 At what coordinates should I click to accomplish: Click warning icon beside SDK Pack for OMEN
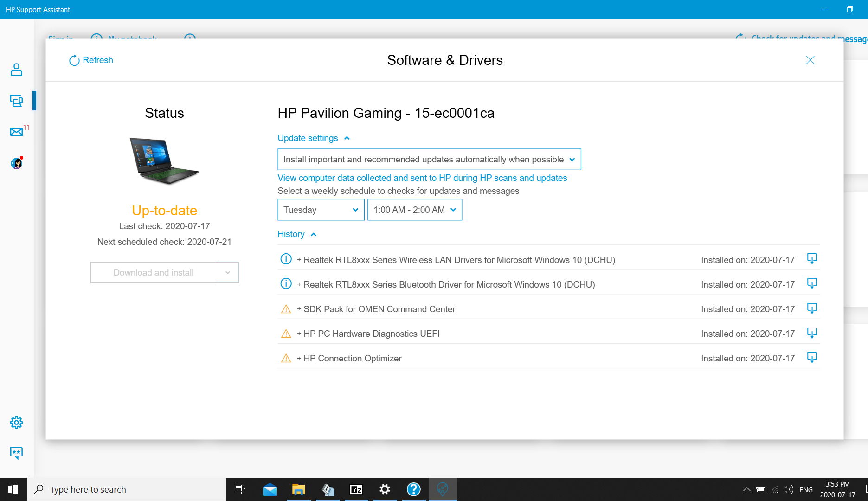(x=286, y=308)
